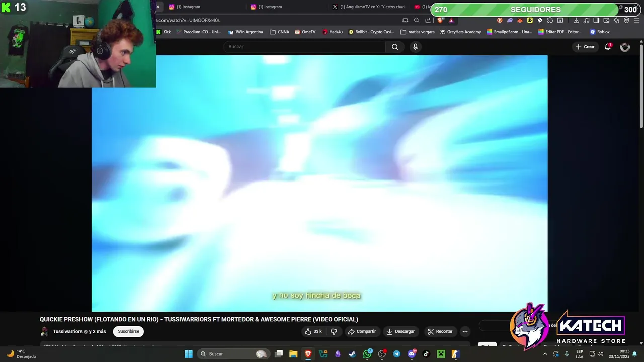Click the zoom magnifier in address bar
Screen dimensions: 644x362
pyautogui.click(x=417, y=20)
